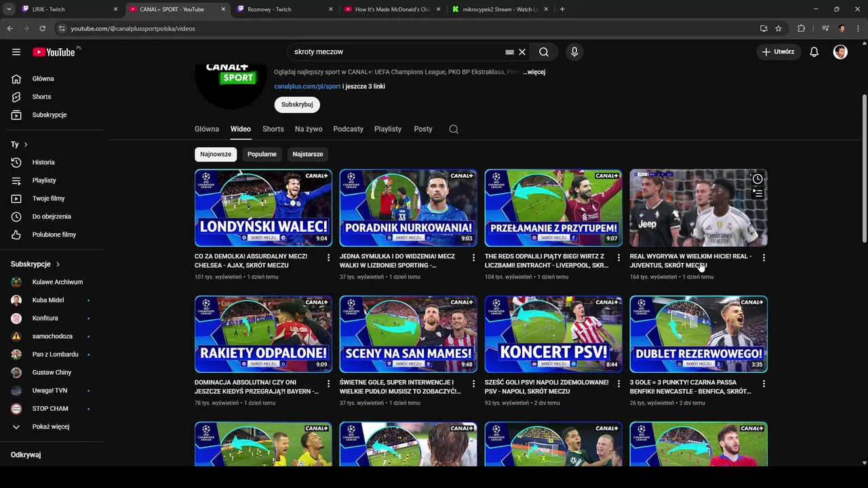Open new browser tab plus button
This screenshot has height=488, width=868.
click(562, 9)
